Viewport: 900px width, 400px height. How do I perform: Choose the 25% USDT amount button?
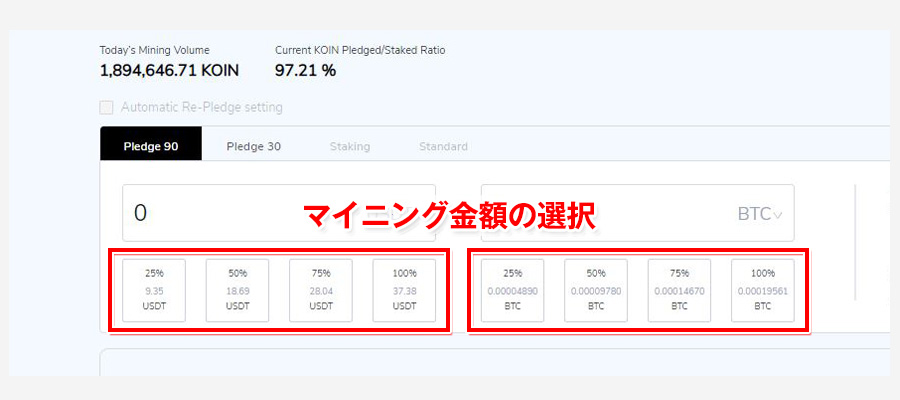(155, 291)
